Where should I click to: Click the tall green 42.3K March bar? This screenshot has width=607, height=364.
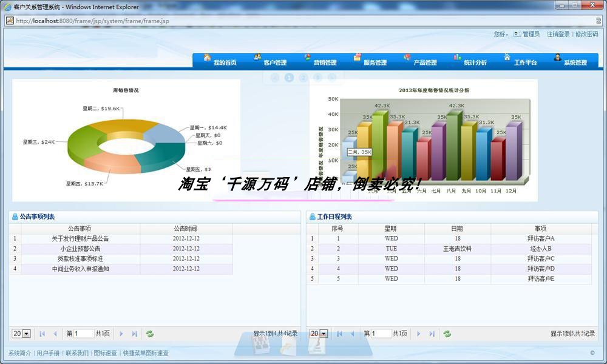click(380, 145)
